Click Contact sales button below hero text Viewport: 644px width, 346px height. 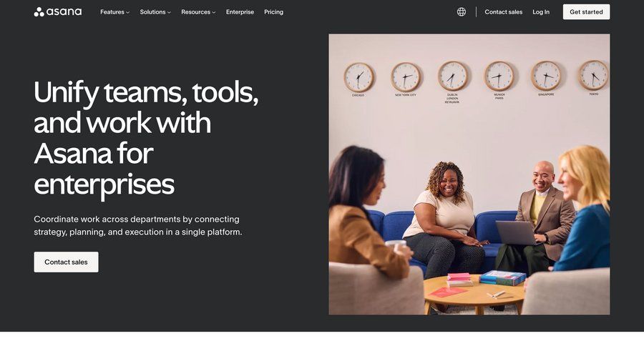66,262
